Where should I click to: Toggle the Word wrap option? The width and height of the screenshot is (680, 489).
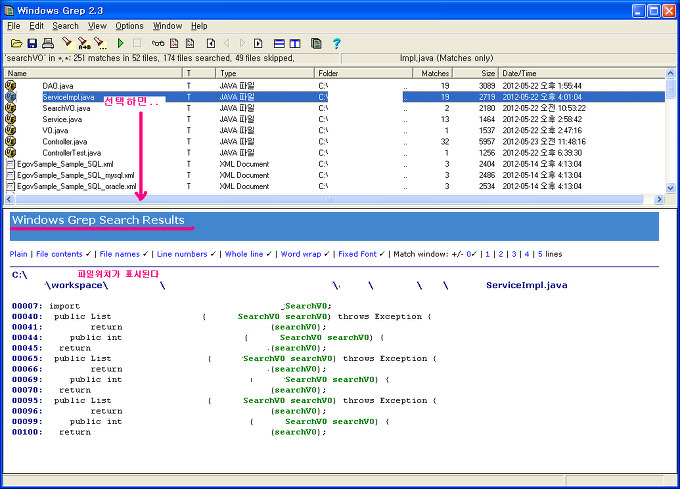(x=301, y=254)
